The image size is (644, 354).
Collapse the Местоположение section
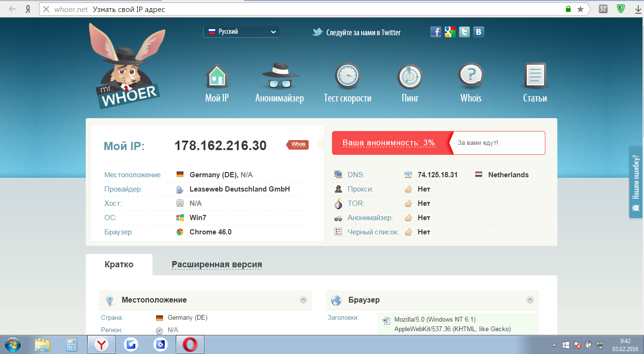point(303,300)
